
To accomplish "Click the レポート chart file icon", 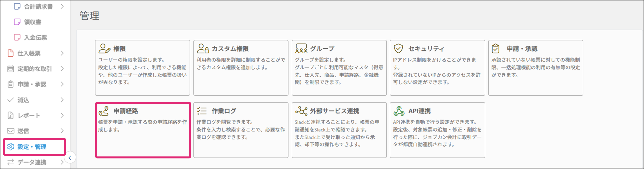I will point(11,115).
